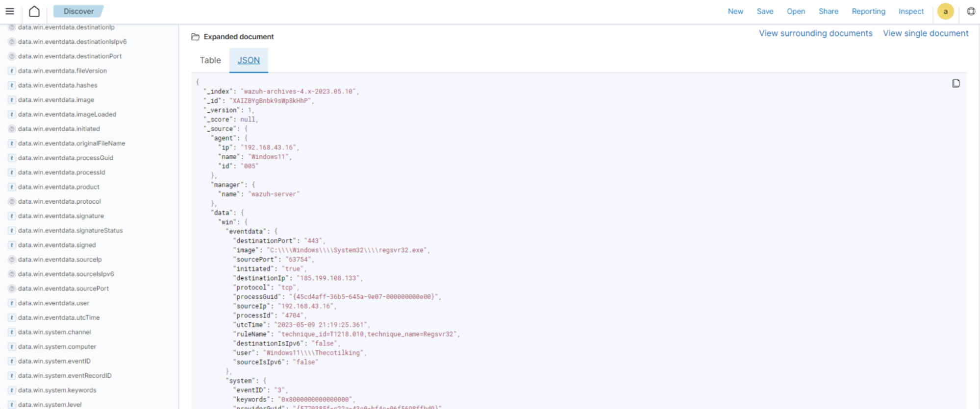This screenshot has height=409, width=980.
Task: Open the Share menu
Action: [828, 11]
